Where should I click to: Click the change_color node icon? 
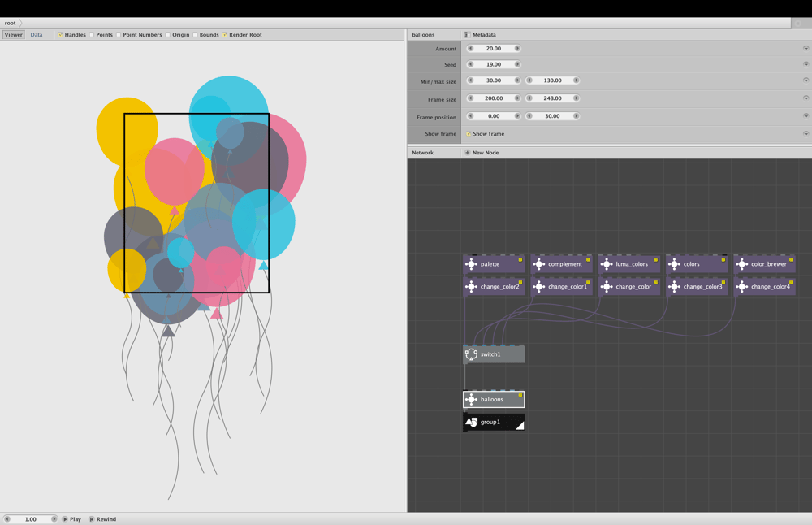click(x=607, y=287)
